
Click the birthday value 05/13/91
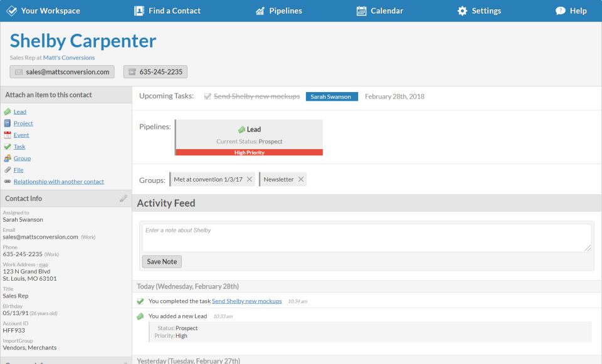coord(16,313)
